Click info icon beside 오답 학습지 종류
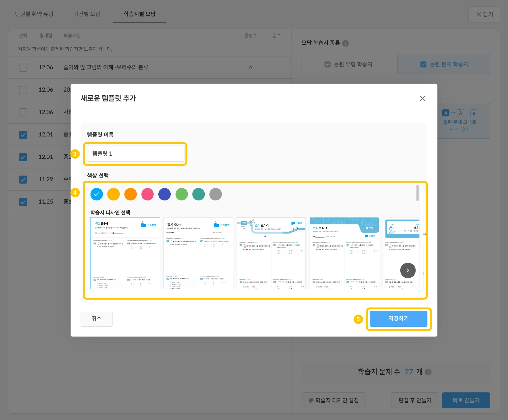Viewport: 508px width, 420px height. click(x=345, y=43)
